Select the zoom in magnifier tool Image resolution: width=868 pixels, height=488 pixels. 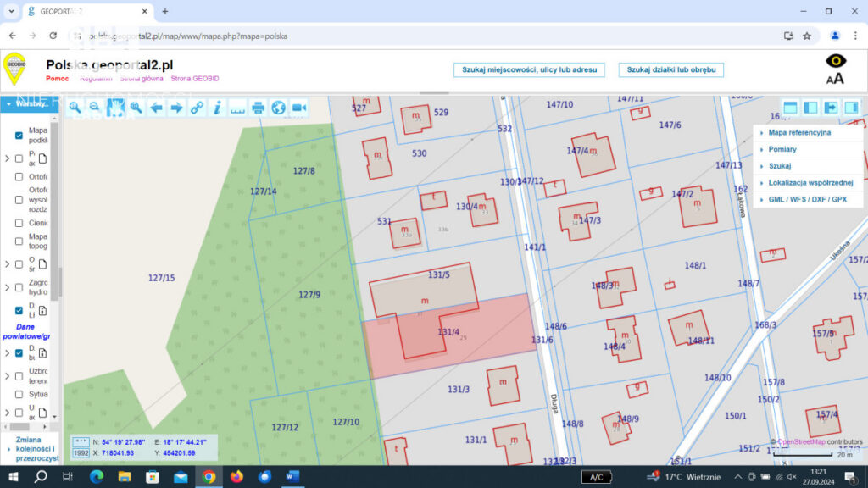[x=75, y=108]
